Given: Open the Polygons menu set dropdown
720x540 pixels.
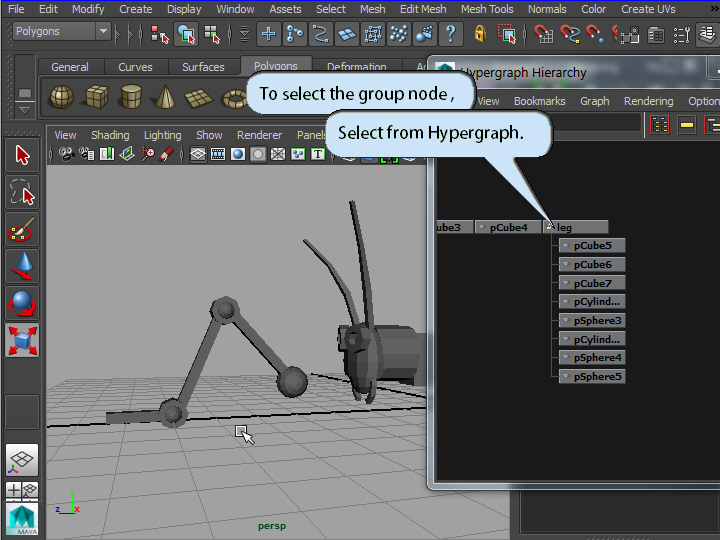Looking at the screenshot, I should coord(62,31).
